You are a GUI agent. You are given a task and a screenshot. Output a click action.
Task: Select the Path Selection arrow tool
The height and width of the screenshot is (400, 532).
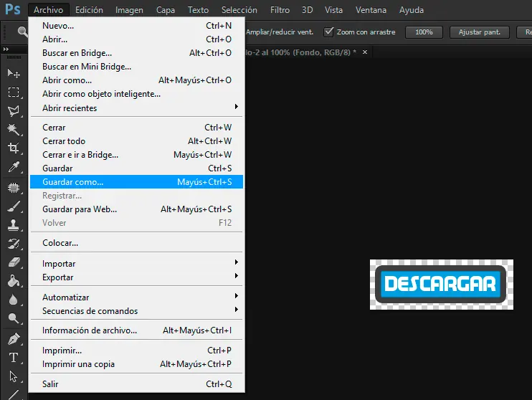pyautogui.click(x=14, y=376)
